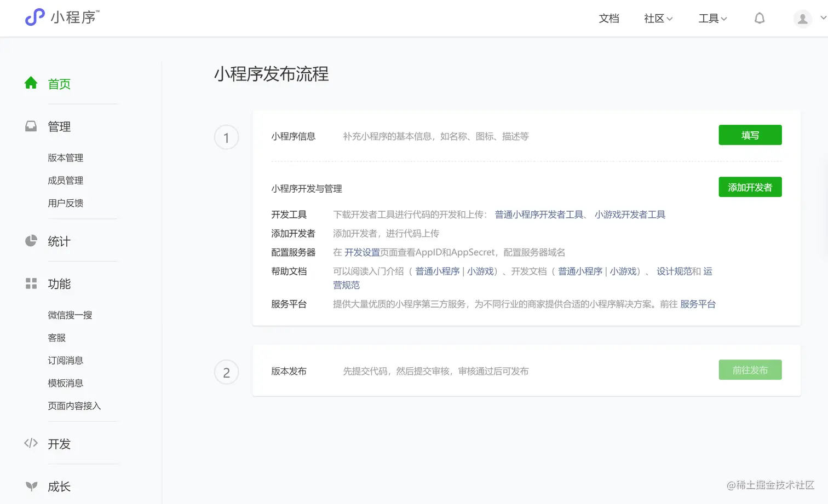Expand the 工具 dropdown menu

[x=712, y=19]
